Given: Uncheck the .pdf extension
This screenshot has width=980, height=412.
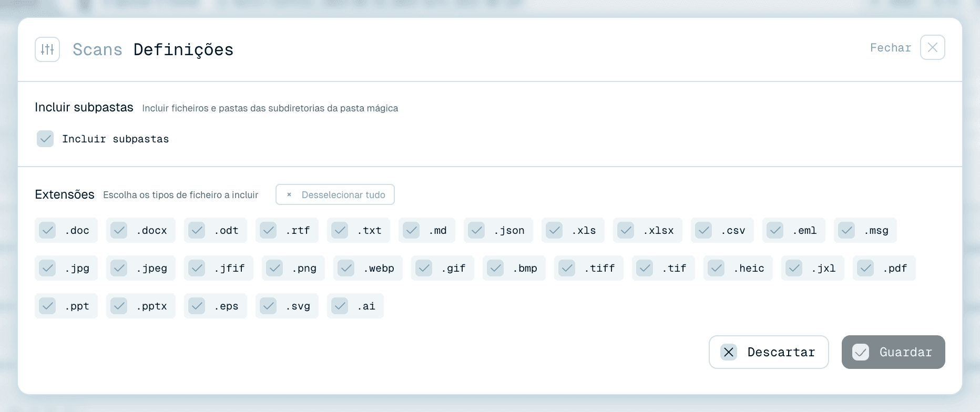Looking at the screenshot, I should pos(884,268).
